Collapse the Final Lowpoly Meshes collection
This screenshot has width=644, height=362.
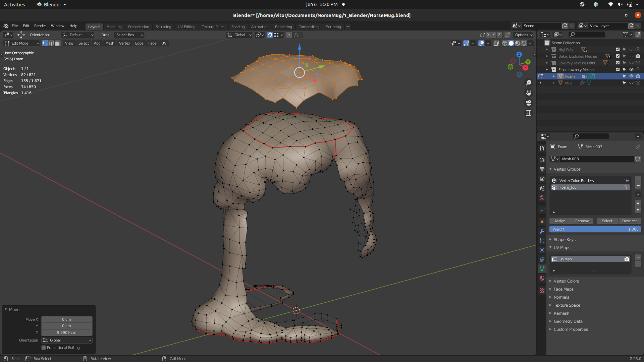(x=546, y=69)
